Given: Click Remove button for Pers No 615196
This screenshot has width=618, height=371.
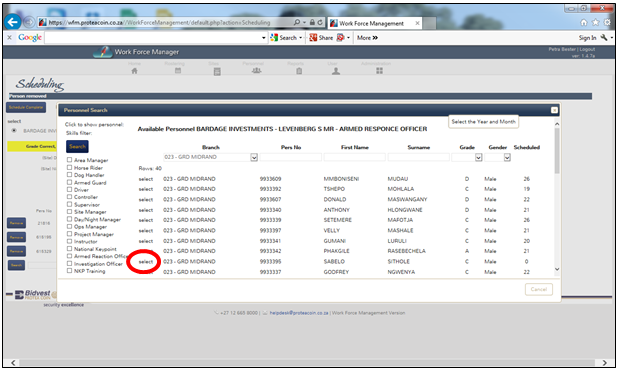Looking at the screenshot, I should click(17, 237).
